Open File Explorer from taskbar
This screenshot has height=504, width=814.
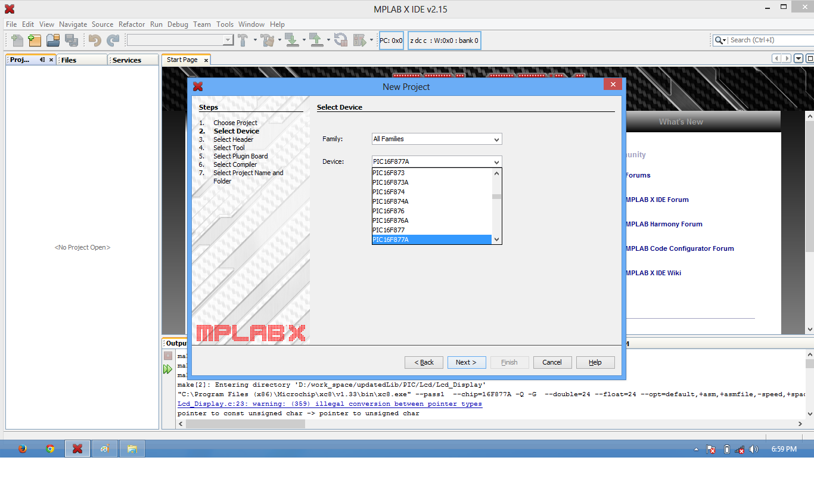tap(132, 449)
